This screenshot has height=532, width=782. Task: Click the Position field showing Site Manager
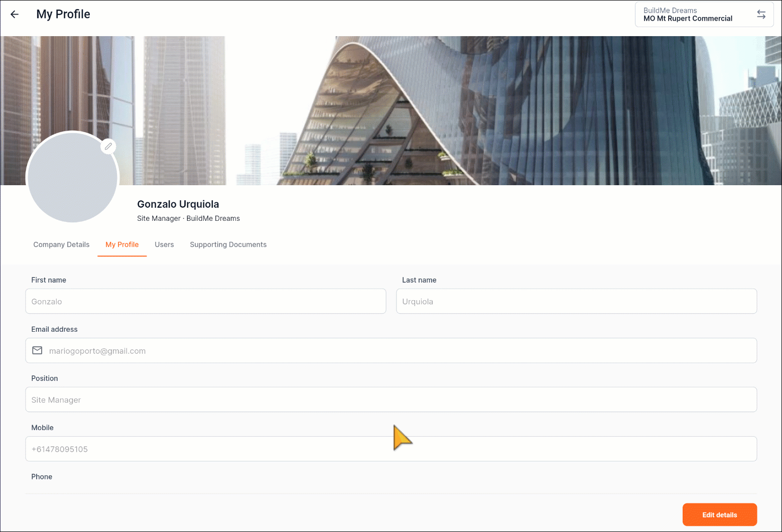tap(391, 400)
